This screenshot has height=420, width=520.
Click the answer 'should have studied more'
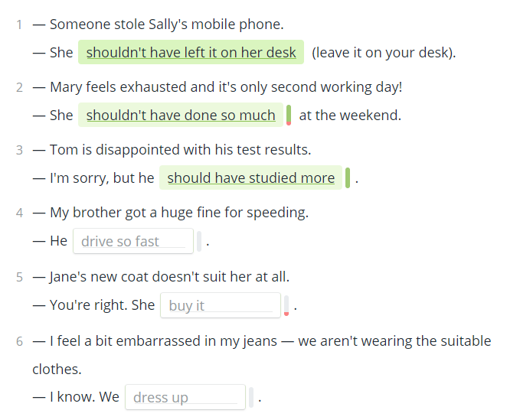pos(250,177)
